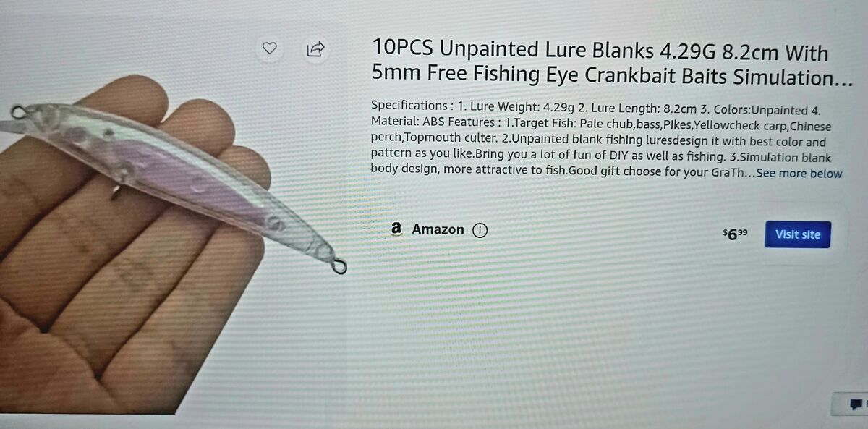
Task: Open the share icon beside the heart
Action: coord(316,48)
